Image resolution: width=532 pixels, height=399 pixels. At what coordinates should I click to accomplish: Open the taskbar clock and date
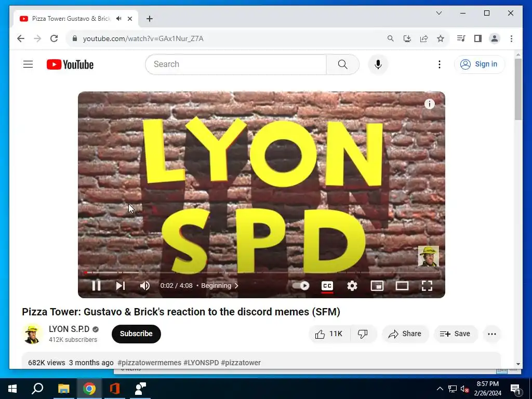tap(487, 389)
